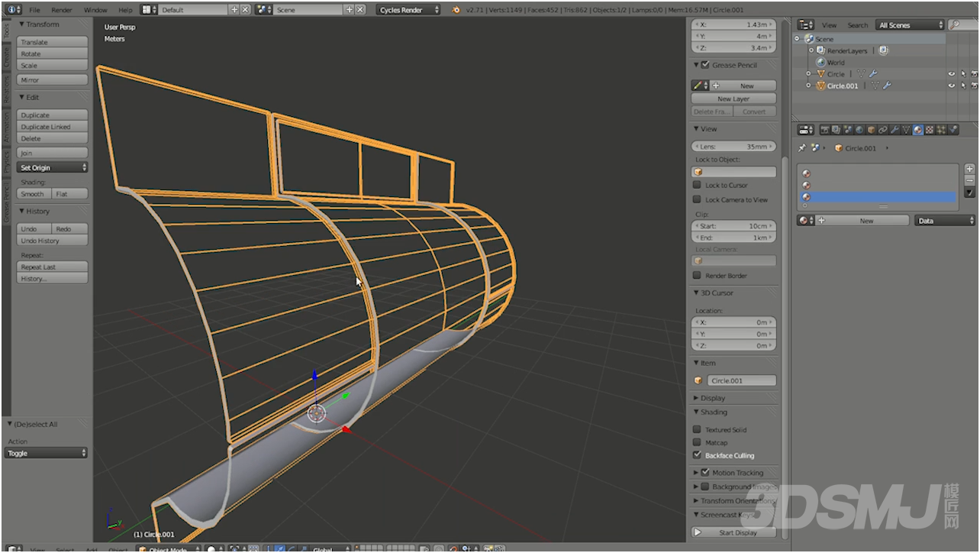This screenshot has width=980, height=553.
Task: Delete the Default screen layout
Action: pos(245,9)
